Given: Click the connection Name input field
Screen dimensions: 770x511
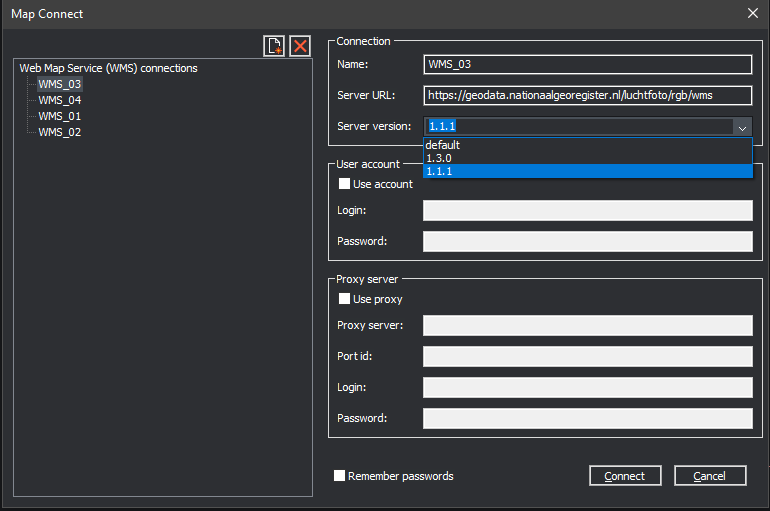Looking at the screenshot, I should click(x=587, y=65).
